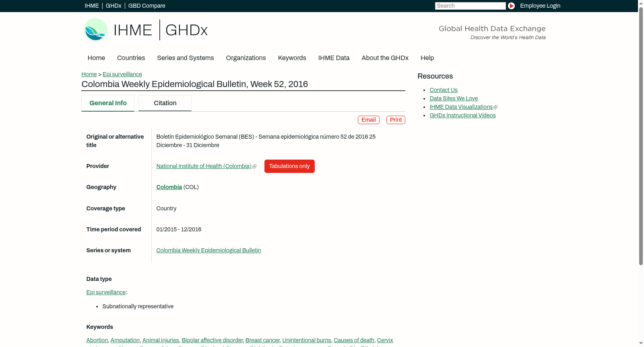
Task: Click the page title 'Colombia Weekly Epidemiological Bulletin, Week 52, 2016'
Action: [195, 84]
